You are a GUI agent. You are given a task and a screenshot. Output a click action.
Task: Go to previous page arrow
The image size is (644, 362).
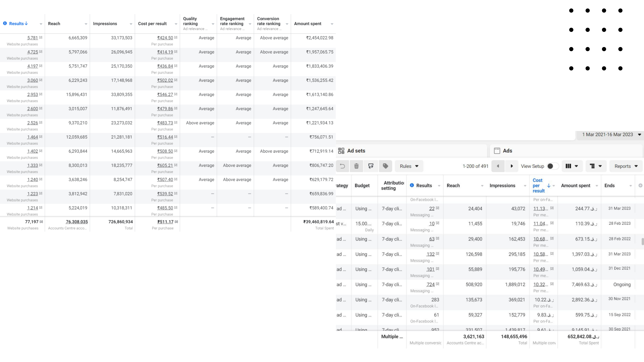coord(498,166)
